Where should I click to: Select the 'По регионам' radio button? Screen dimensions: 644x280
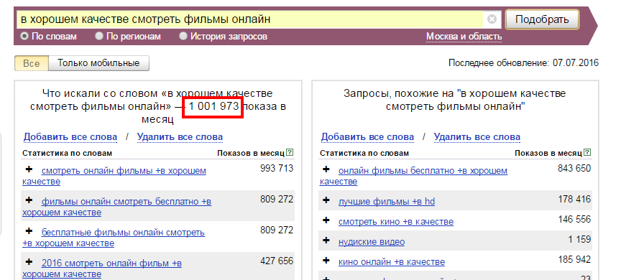pyautogui.click(x=99, y=36)
